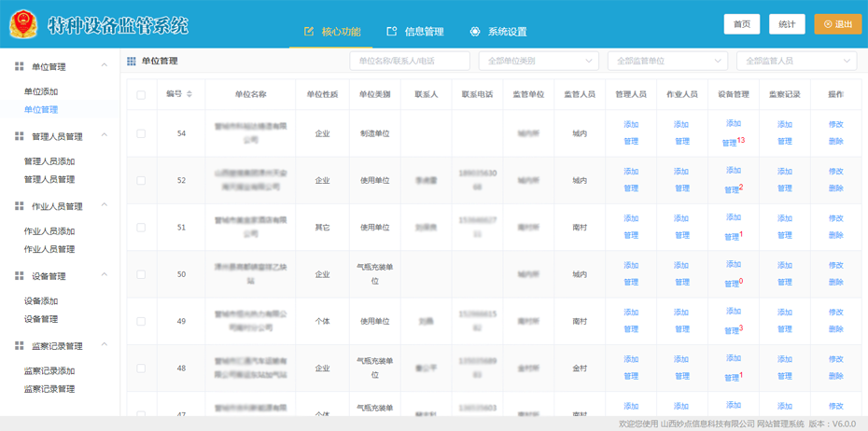The height and width of the screenshot is (431, 868).
Task: Check the checkbox for row 51
Action: tap(141, 228)
